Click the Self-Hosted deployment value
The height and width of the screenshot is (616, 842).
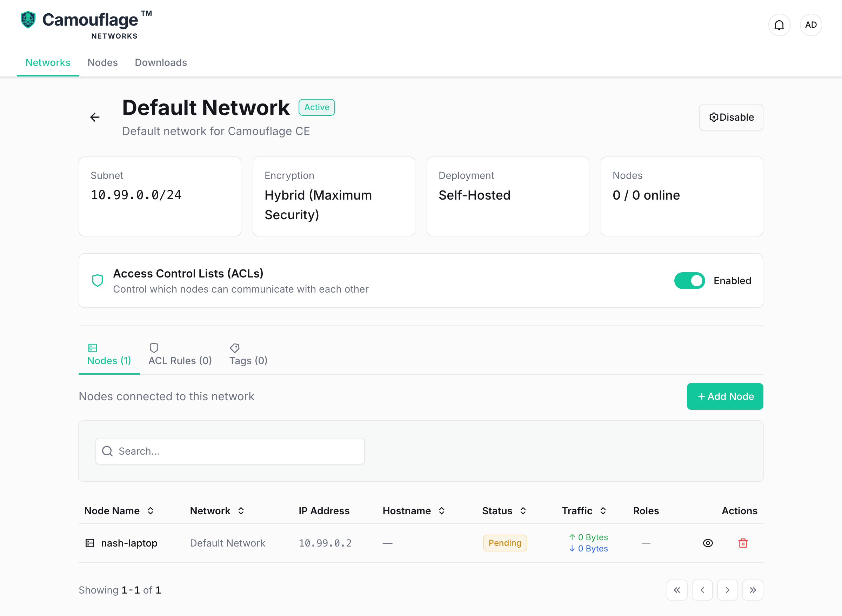tap(474, 195)
